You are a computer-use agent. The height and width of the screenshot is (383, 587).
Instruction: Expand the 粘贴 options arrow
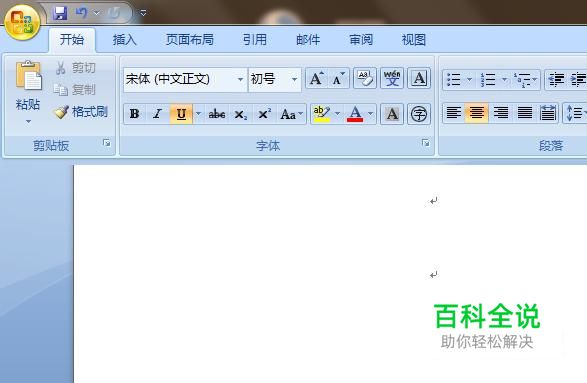pos(28,121)
